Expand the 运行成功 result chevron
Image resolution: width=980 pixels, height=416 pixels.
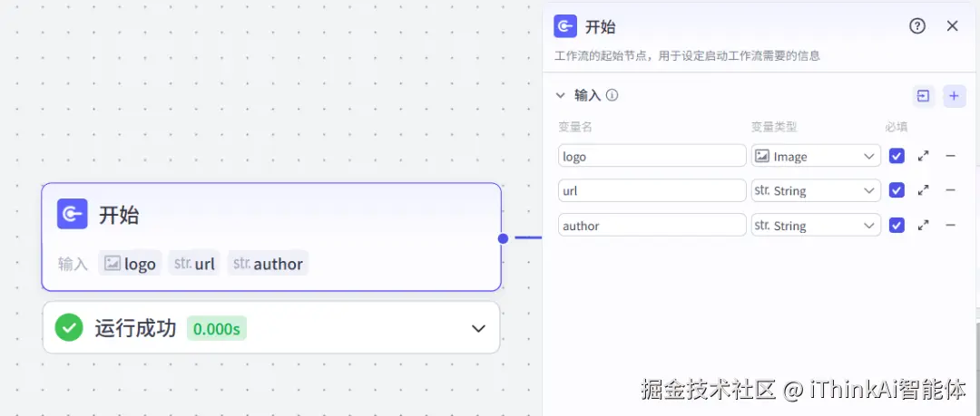pyautogui.click(x=478, y=328)
